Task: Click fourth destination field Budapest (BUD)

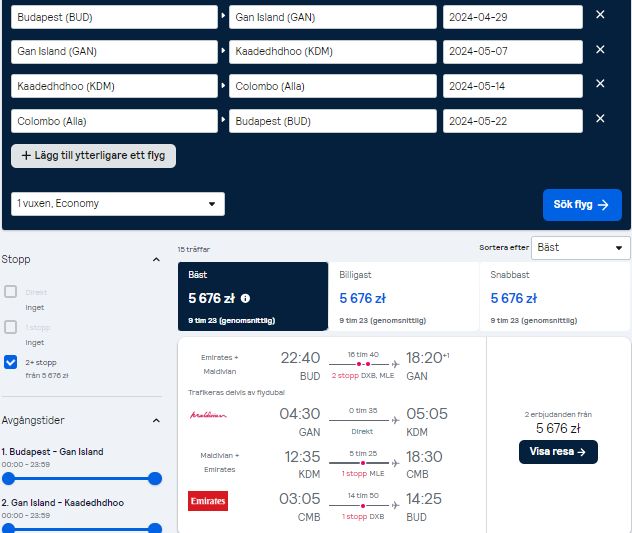Action: 333,121
